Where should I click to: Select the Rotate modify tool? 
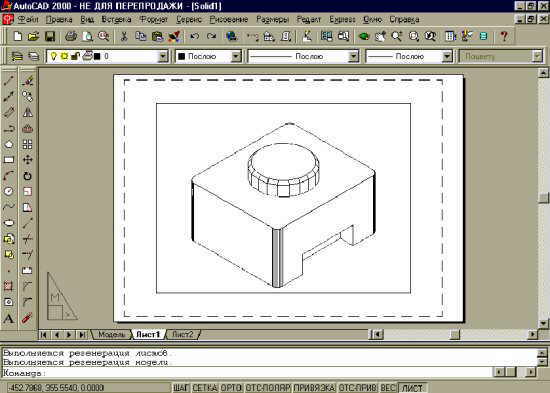[x=27, y=175]
